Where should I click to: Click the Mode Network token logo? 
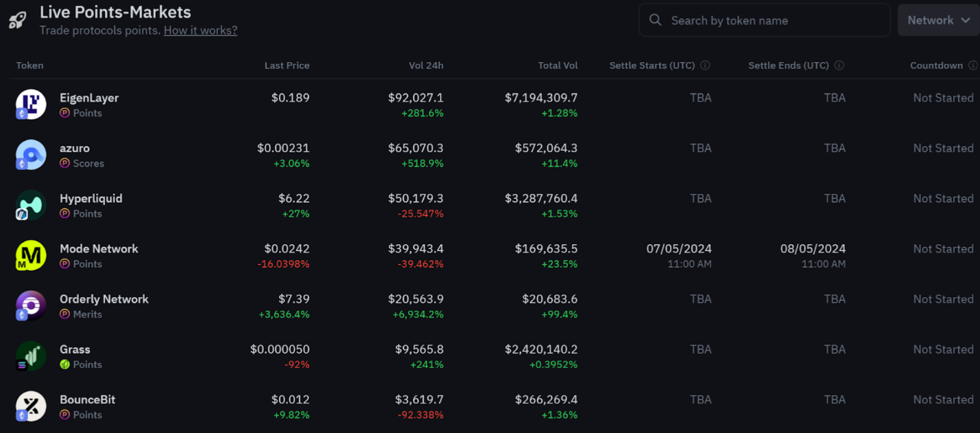[x=31, y=255]
